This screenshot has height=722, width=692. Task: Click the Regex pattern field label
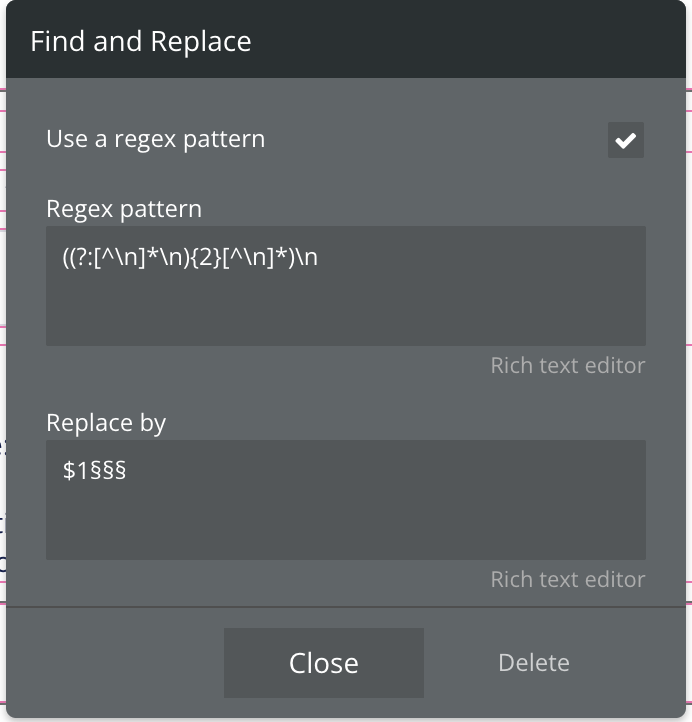point(124,210)
